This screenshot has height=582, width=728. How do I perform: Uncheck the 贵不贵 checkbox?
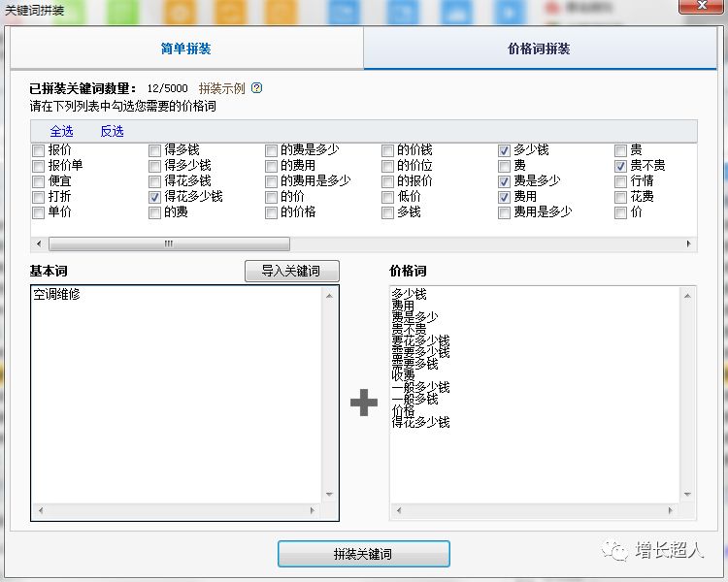point(620,166)
